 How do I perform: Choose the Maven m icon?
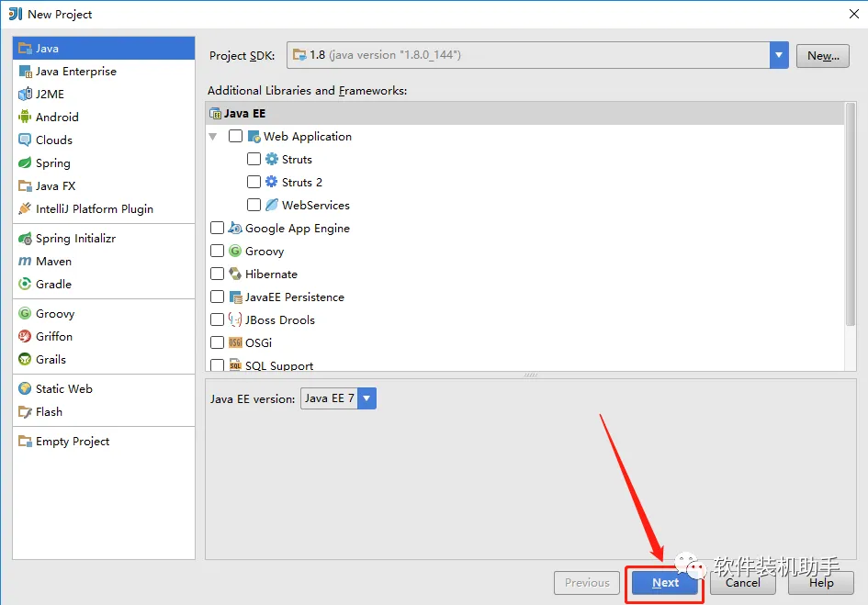tap(25, 262)
